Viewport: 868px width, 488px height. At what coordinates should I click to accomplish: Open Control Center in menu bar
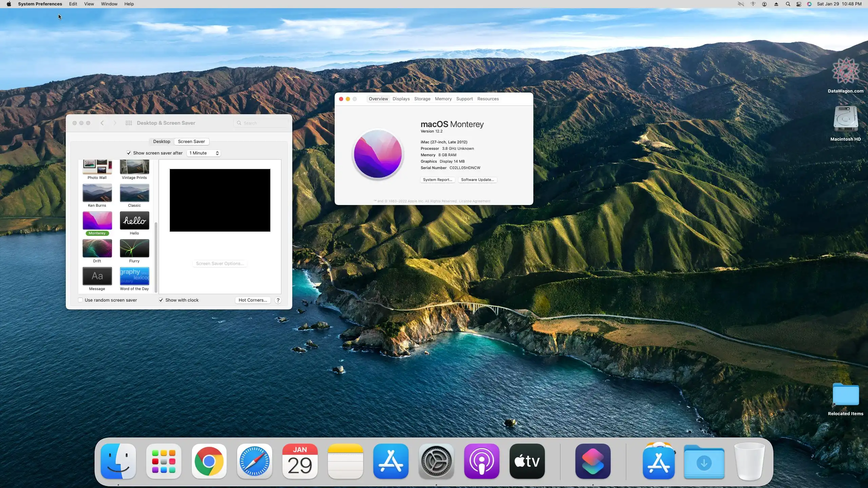coord(798,4)
